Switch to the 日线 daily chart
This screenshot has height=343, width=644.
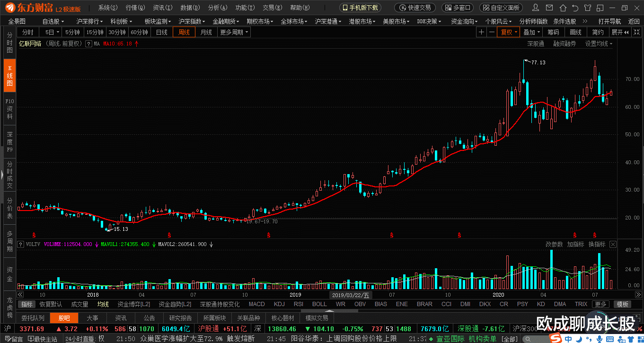point(162,32)
